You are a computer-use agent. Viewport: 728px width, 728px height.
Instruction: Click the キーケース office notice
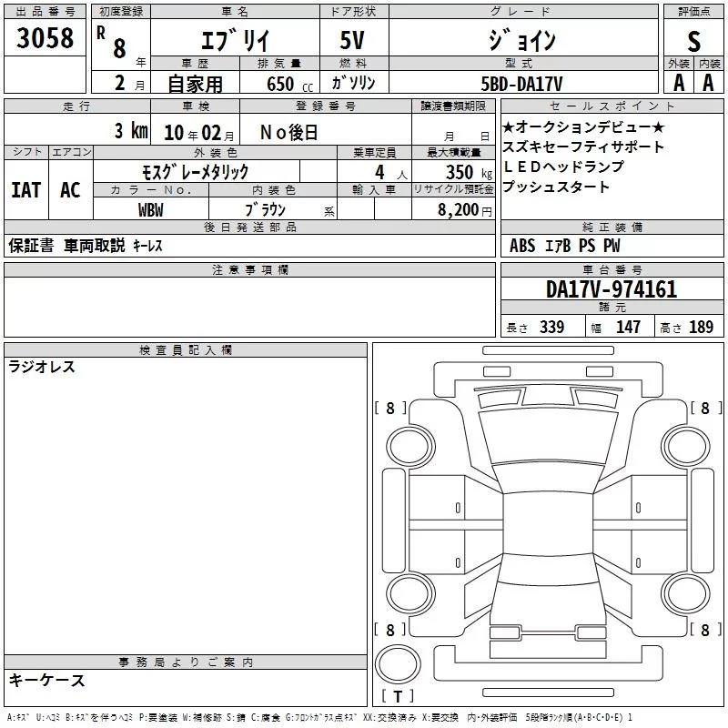tap(47, 681)
